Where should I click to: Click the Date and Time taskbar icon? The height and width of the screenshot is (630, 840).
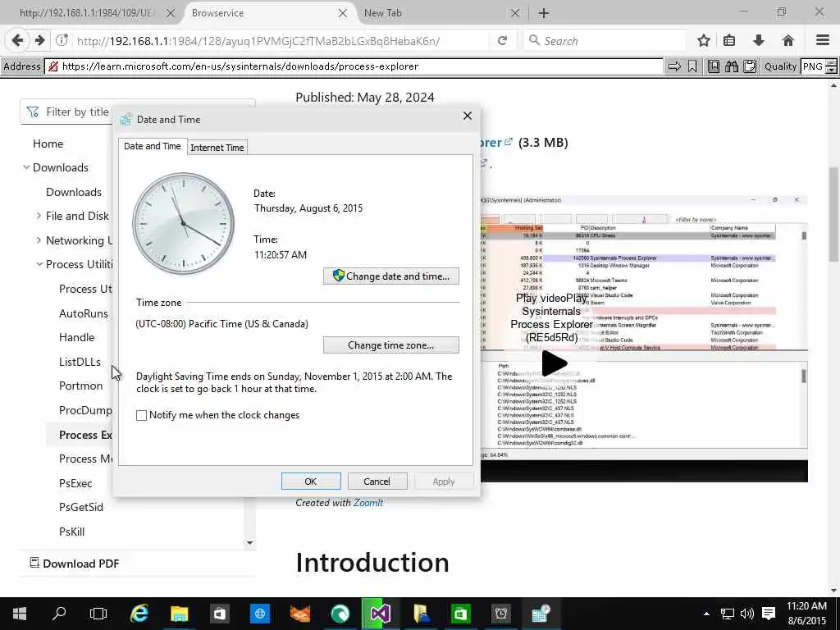pyautogui.click(x=540, y=614)
